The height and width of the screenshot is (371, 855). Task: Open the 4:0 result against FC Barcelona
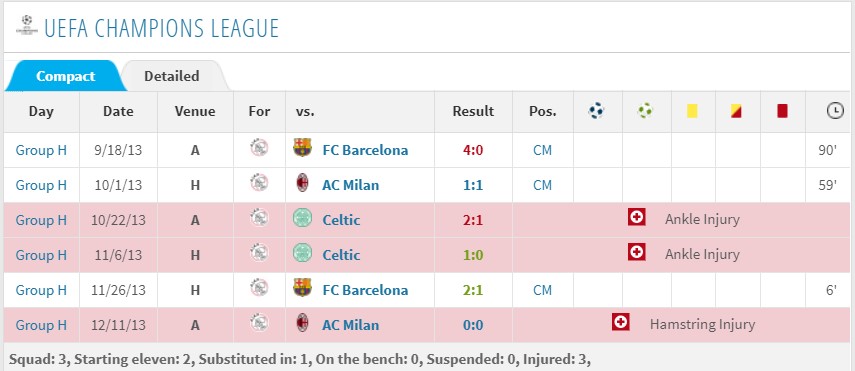pos(473,150)
